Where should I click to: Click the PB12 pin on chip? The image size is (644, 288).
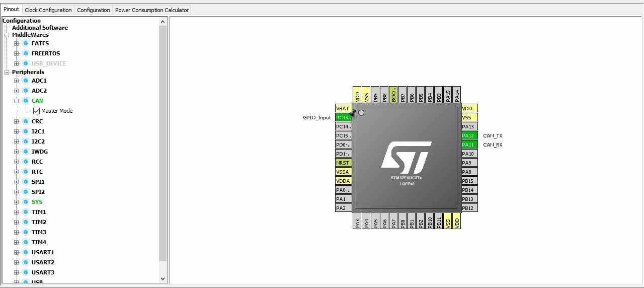pyautogui.click(x=469, y=208)
